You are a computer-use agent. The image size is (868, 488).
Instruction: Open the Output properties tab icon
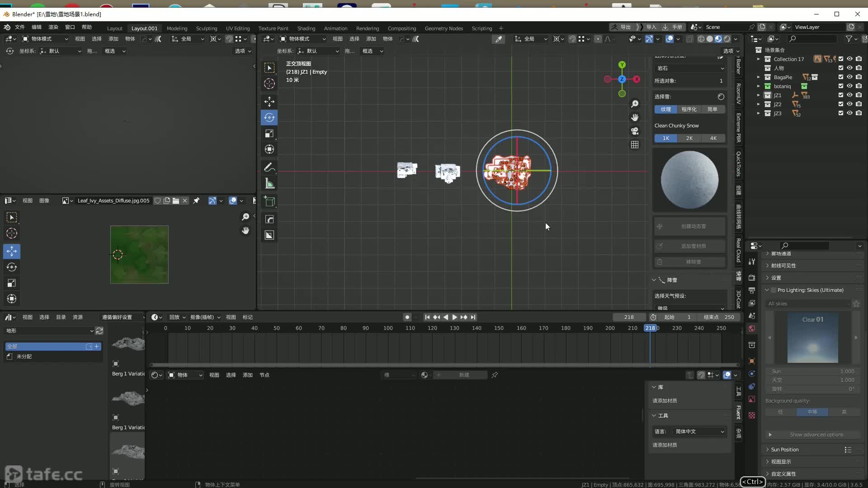click(752, 290)
